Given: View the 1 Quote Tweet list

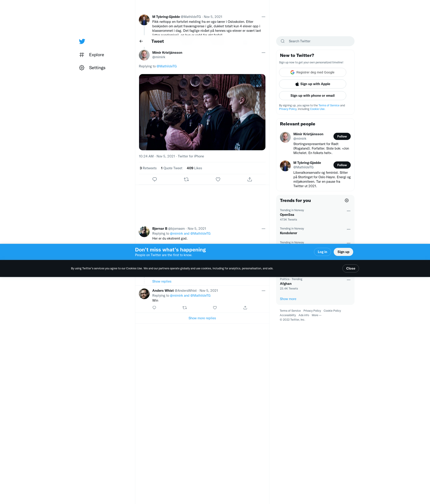Looking at the screenshot, I should (172, 168).
